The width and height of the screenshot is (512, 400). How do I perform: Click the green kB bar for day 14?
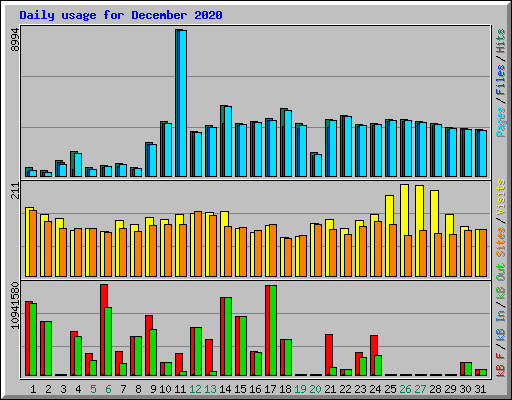click(x=228, y=337)
